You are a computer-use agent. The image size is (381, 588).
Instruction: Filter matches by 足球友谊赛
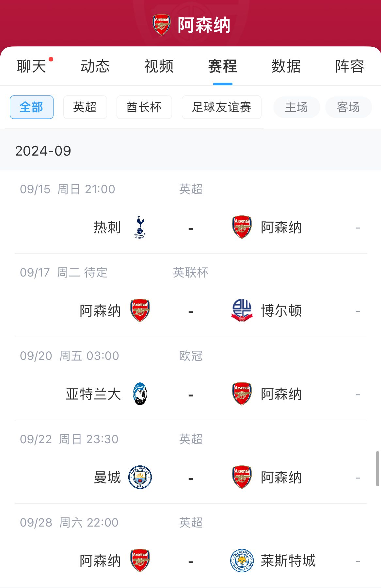[x=222, y=107]
